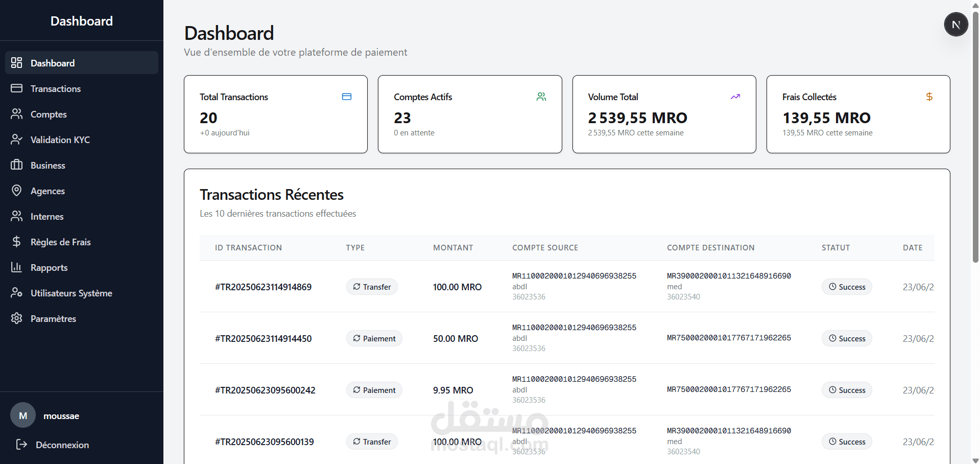980x464 pixels.
Task: Click the COMPTE SOURCE column header
Action: (545, 247)
